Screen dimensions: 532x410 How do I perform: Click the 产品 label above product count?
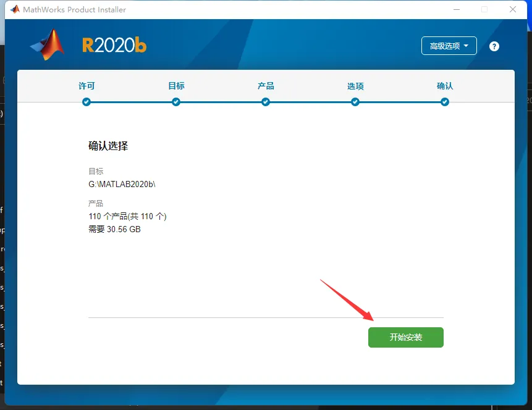coord(96,204)
